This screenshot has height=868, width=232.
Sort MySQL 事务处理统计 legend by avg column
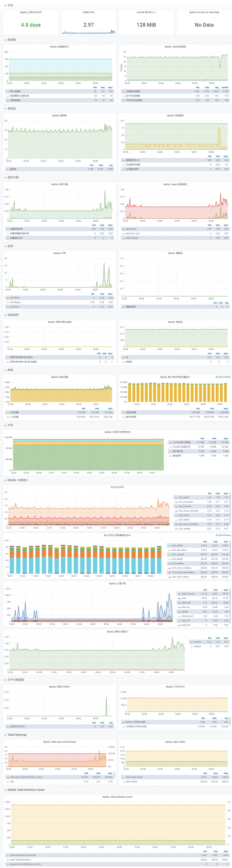pos(226,638)
